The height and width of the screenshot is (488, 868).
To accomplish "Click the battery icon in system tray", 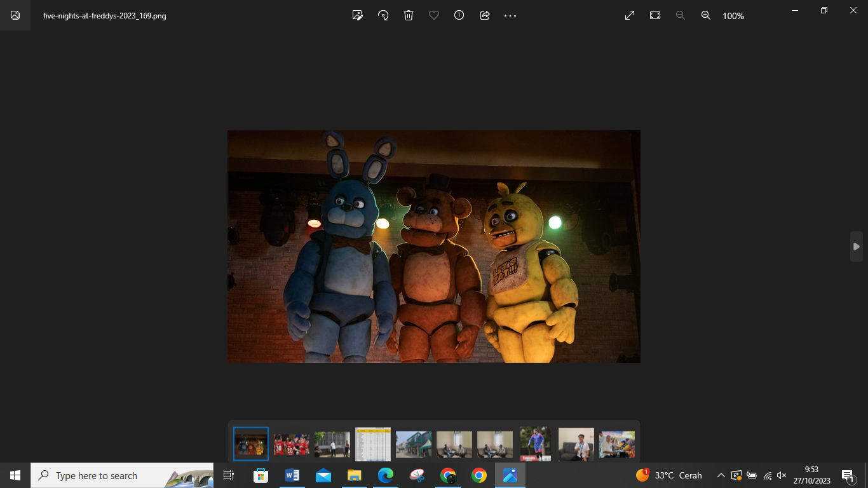I will [752, 475].
